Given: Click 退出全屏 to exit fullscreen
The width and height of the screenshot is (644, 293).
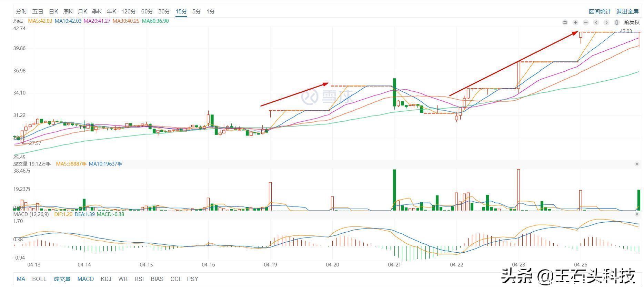Looking at the screenshot, I should [x=627, y=11].
